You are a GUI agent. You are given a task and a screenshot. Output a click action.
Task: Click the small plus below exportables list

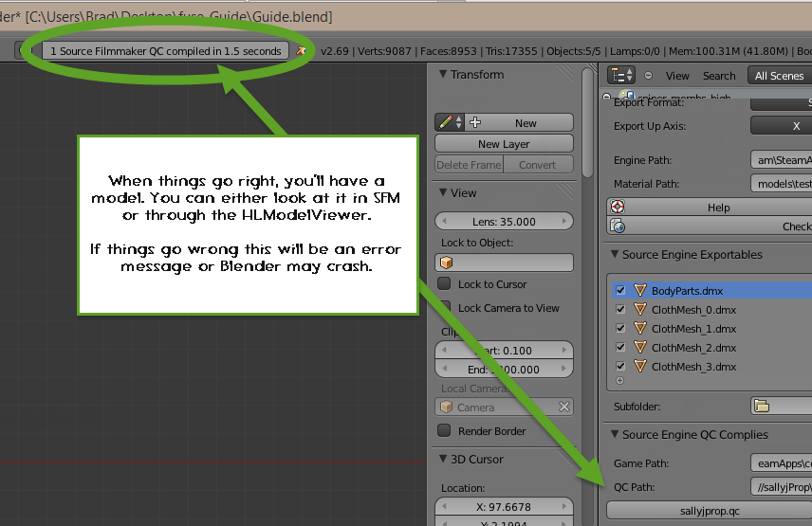(619, 381)
